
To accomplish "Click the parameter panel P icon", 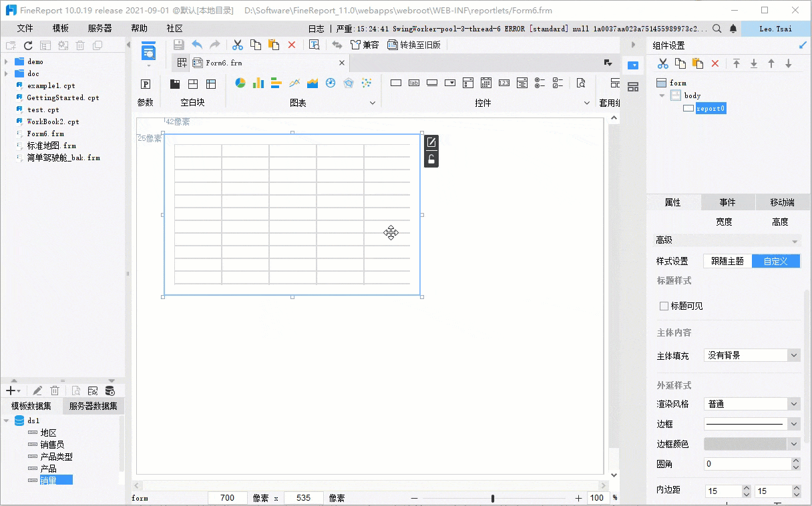I will [146, 84].
